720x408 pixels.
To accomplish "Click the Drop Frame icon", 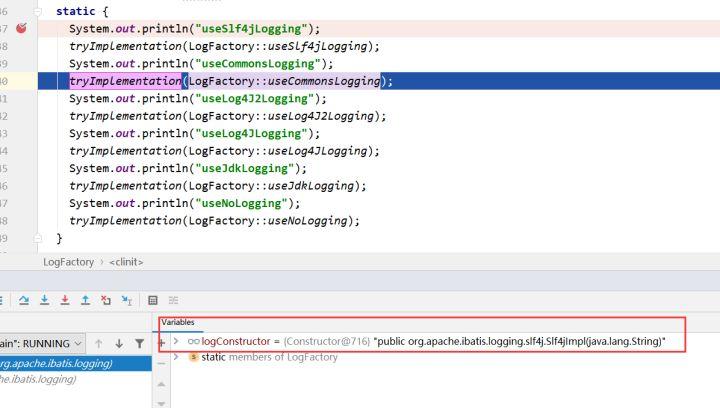I will (x=105, y=300).
